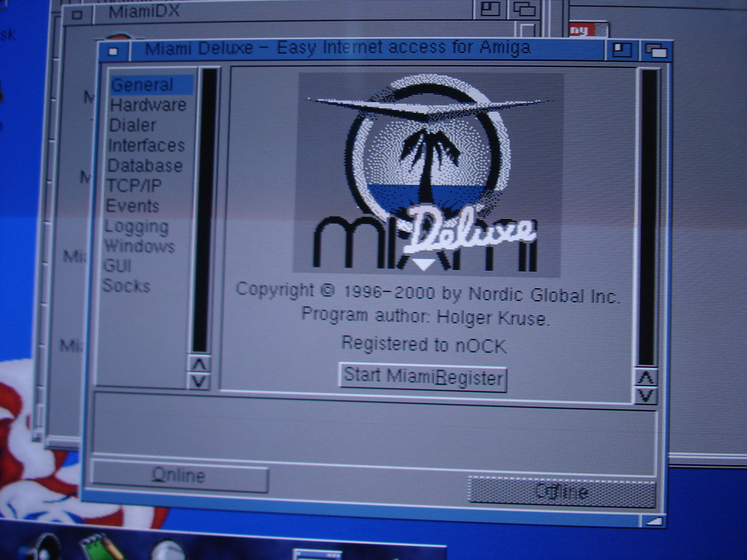The image size is (747, 560).
Task: Open the Logging settings page
Action: coord(136,227)
